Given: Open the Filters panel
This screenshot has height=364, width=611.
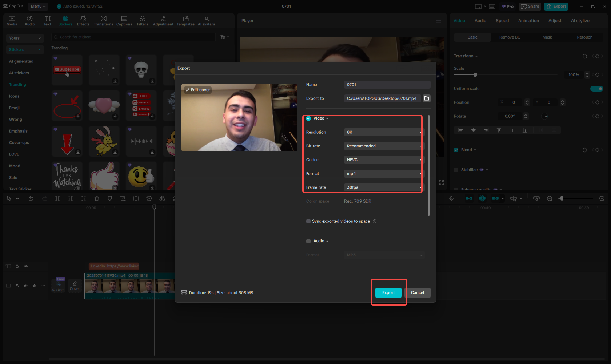Looking at the screenshot, I should pyautogui.click(x=143, y=21).
